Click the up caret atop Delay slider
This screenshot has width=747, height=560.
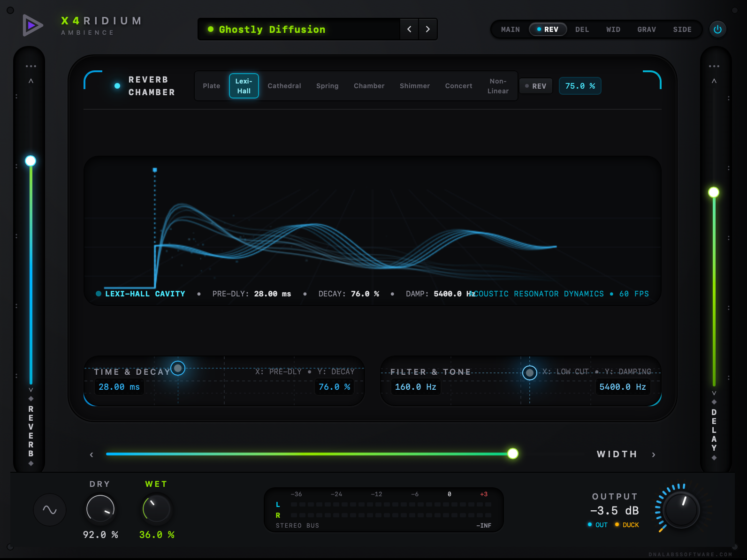[714, 81]
